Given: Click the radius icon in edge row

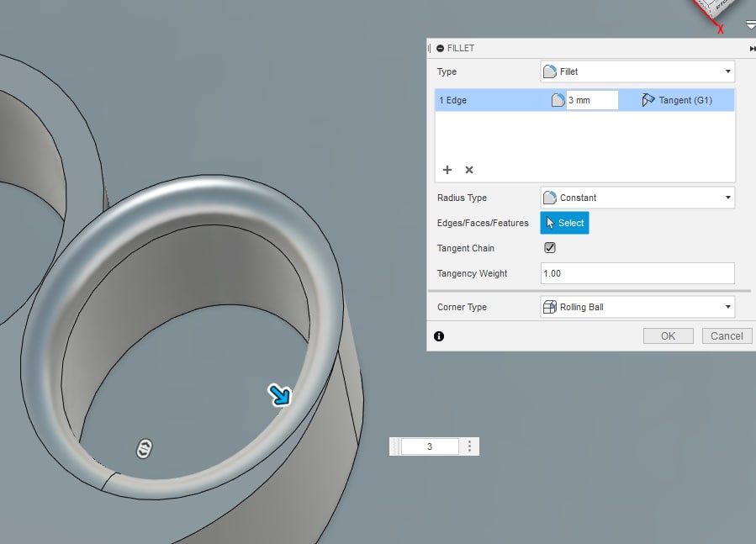Looking at the screenshot, I should click(x=558, y=100).
